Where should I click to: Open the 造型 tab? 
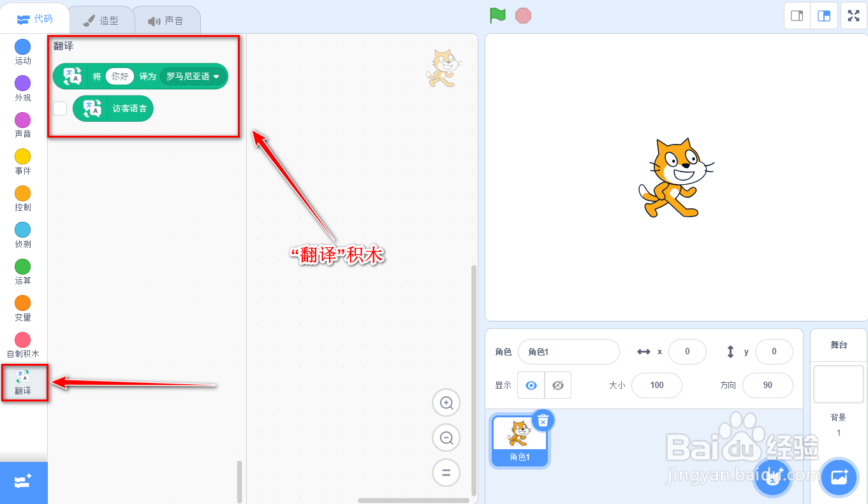(101, 20)
